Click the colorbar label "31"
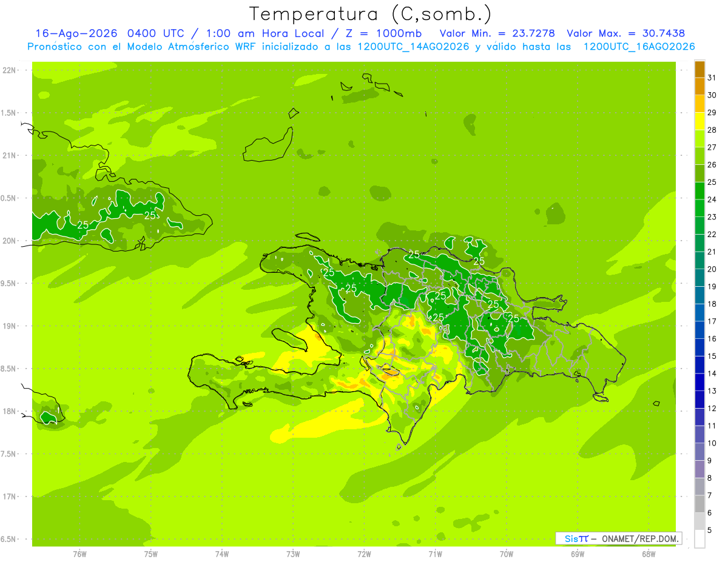This screenshot has width=728, height=562. [x=712, y=77]
